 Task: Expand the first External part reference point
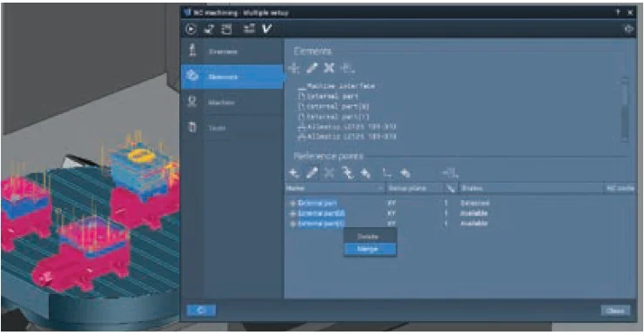tap(292, 204)
